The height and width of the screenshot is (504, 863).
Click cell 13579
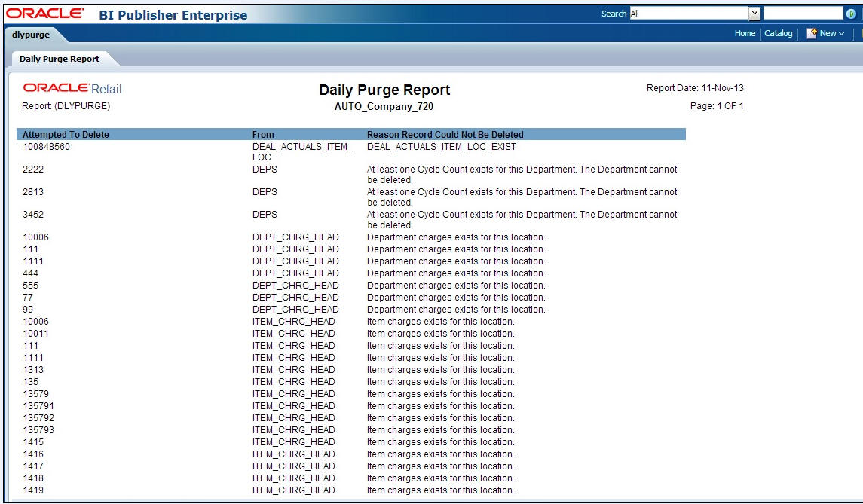click(35, 394)
